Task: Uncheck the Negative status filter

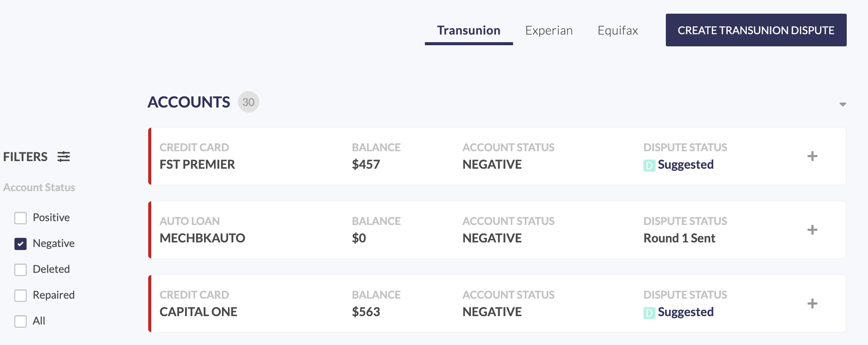Action: click(21, 244)
